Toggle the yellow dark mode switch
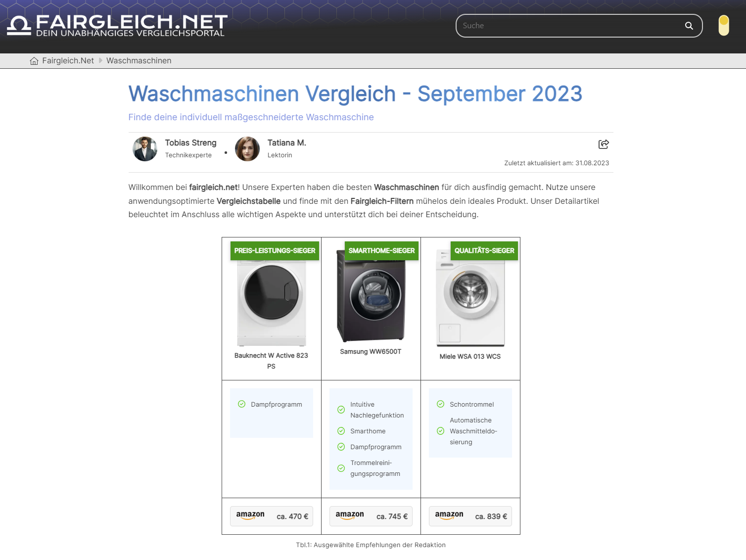Screen dimensions: 746x560 click(x=724, y=26)
